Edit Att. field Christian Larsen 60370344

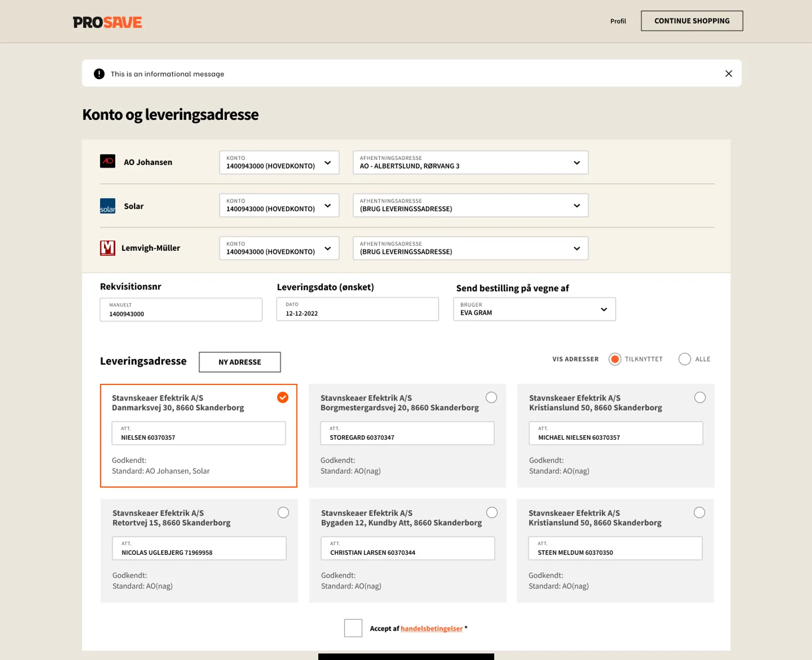pos(408,548)
